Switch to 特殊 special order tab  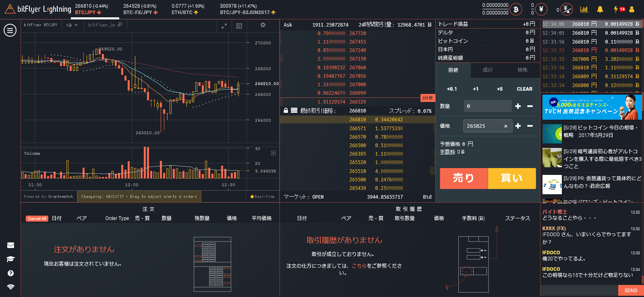pos(522,70)
